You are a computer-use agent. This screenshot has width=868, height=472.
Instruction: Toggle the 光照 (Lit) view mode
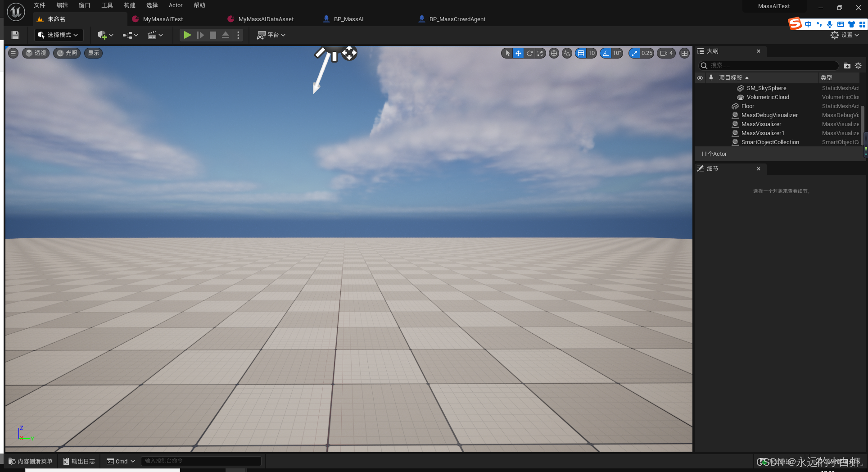click(66, 53)
